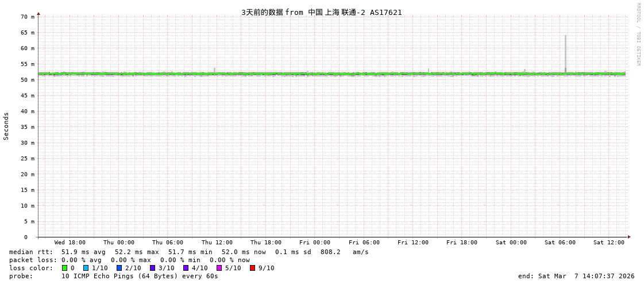
Task: Select the violet 4/10 loss swatch
Action: pyautogui.click(x=186, y=268)
